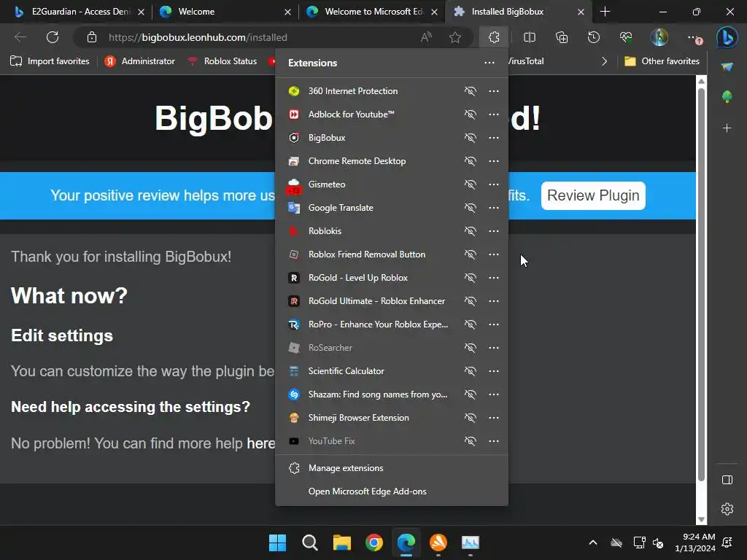The image size is (747, 560).
Task: Open Browser essentials heart icon
Action: tap(626, 37)
